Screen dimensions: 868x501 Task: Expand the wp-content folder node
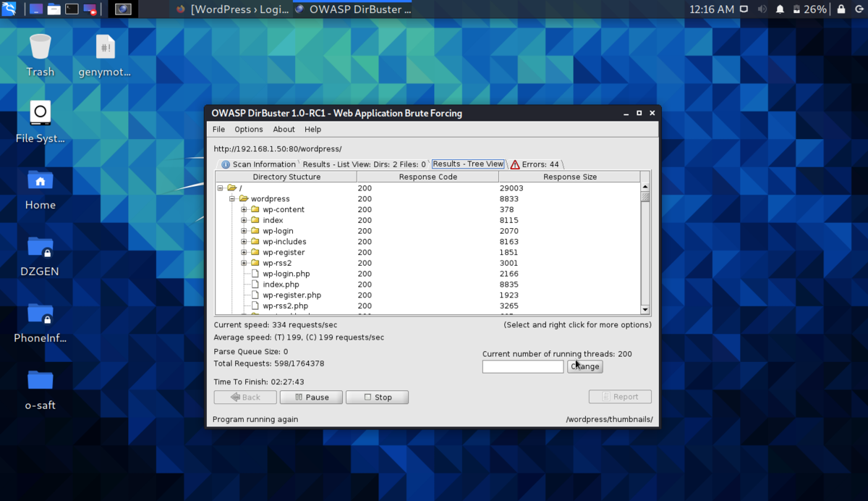coord(244,209)
